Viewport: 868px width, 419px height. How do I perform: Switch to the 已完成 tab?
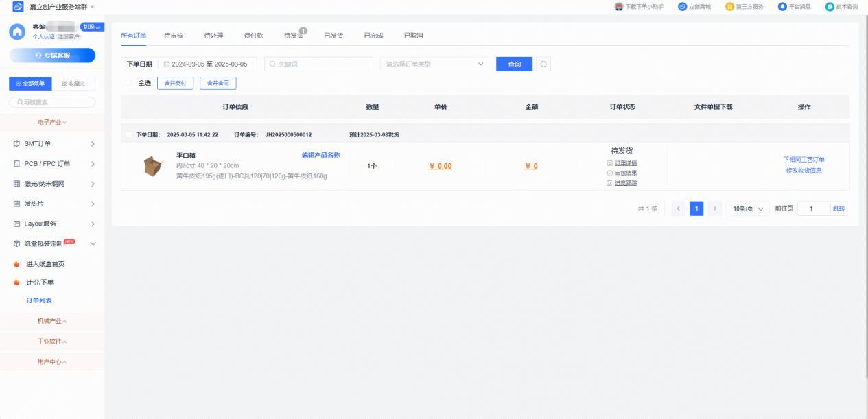[x=373, y=36]
